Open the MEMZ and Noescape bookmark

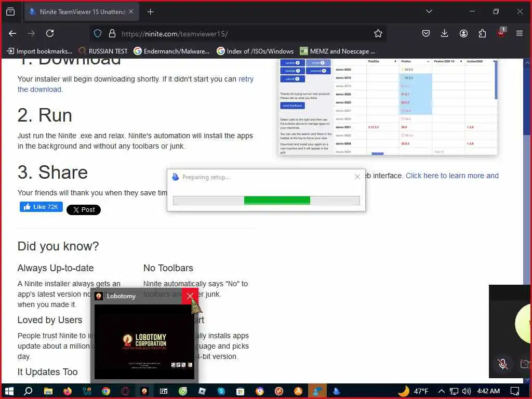click(x=338, y=51)
